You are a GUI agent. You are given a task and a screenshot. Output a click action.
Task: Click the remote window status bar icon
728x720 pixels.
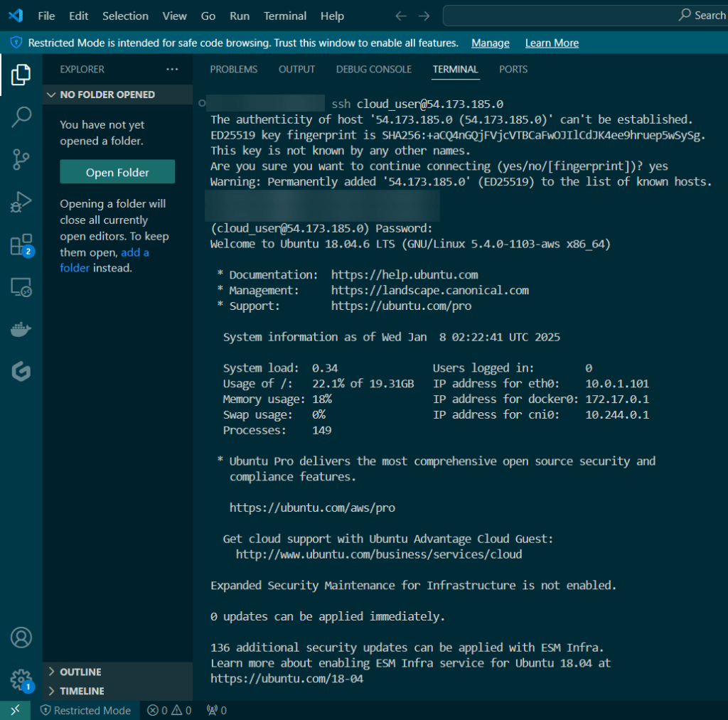point(15,710)
